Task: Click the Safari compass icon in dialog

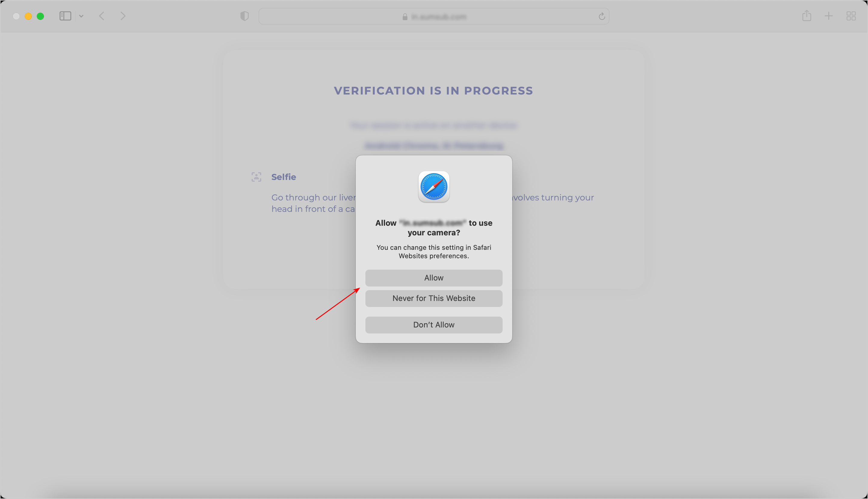Action: [434, 187]
